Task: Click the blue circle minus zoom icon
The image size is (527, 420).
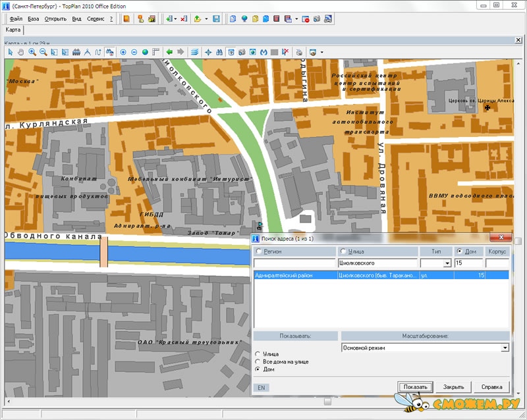Action: pos(134,52)
